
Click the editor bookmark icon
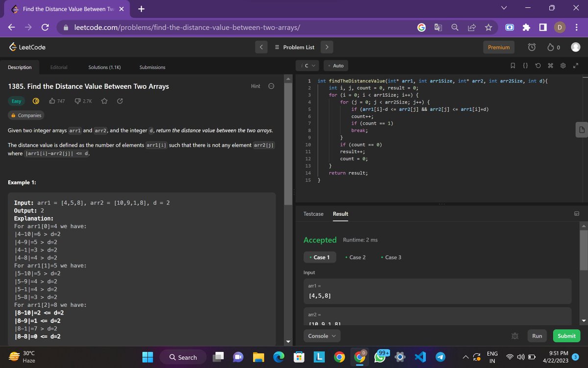coord(513,65)
